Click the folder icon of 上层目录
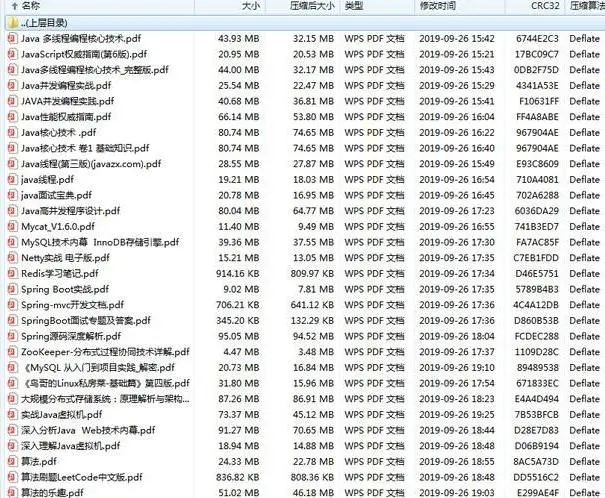Image resolution: width=605 pixels, height=498 pixels. tap(13, 23)
